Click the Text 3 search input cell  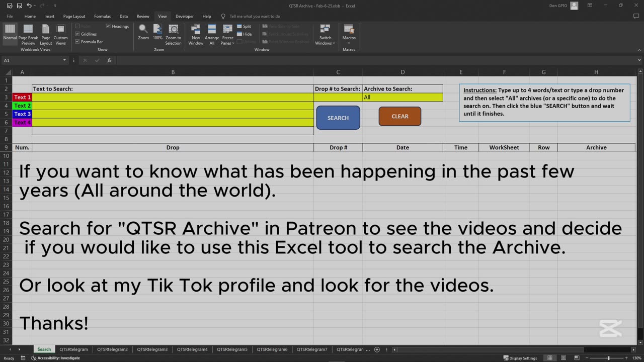coord(173,114)
